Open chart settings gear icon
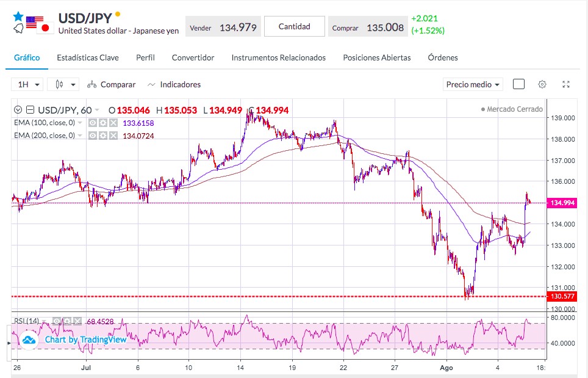 pyautogui.click(x=542, y=84)
